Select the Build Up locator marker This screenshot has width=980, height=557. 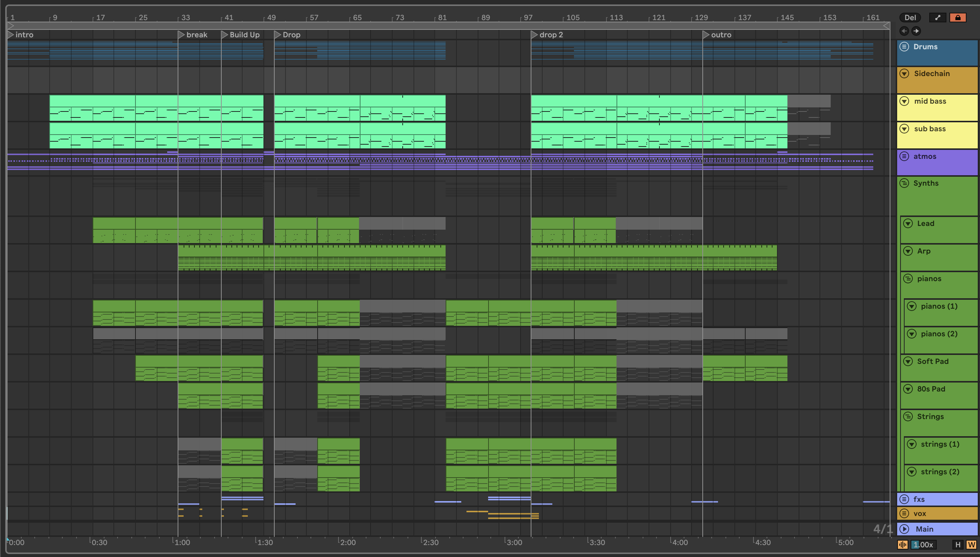click(225, 35)
